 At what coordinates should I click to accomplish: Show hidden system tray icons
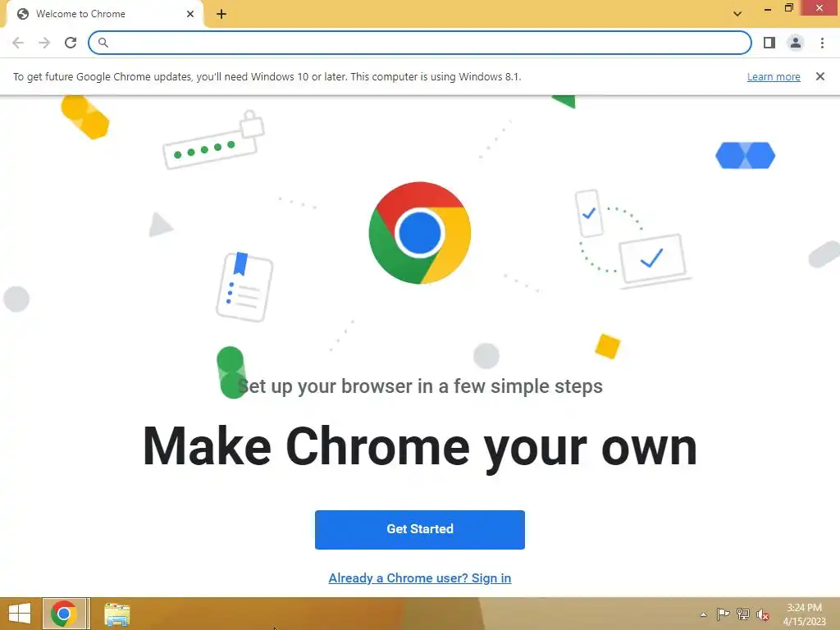(703, 614)
